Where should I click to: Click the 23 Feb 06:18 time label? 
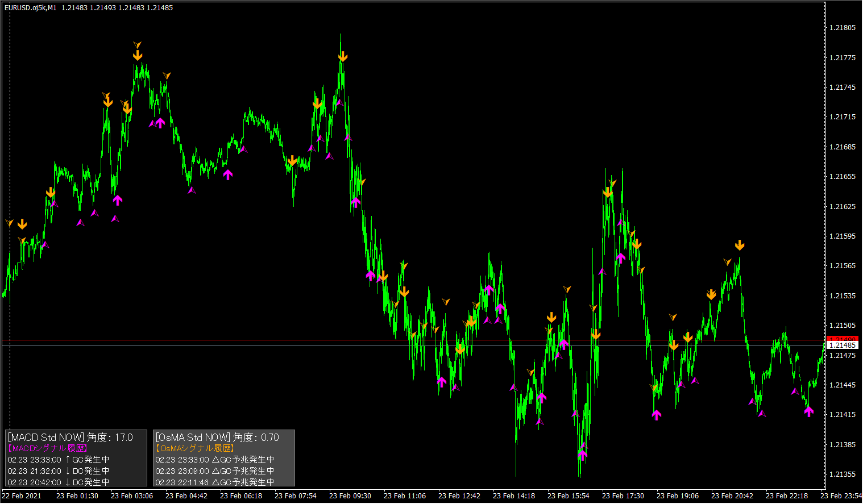[x=241, y=496]
